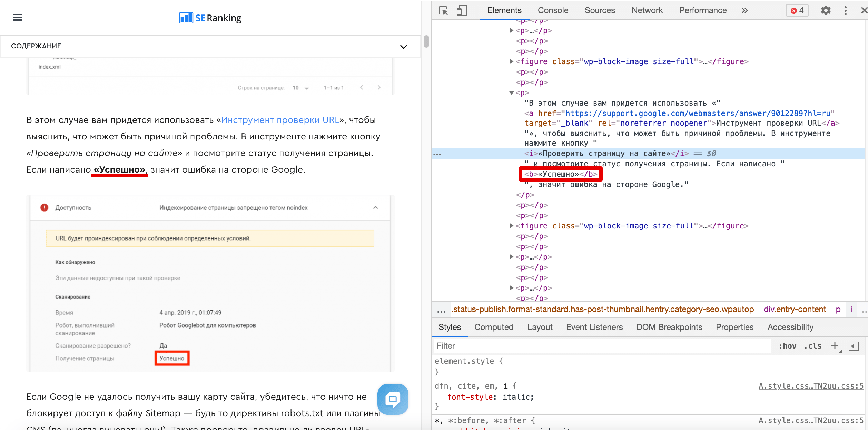The image size is (868, 430).
Task: Toggle device toolbar in DevTools
Action: pyautogui.click(x=462, y=11)
